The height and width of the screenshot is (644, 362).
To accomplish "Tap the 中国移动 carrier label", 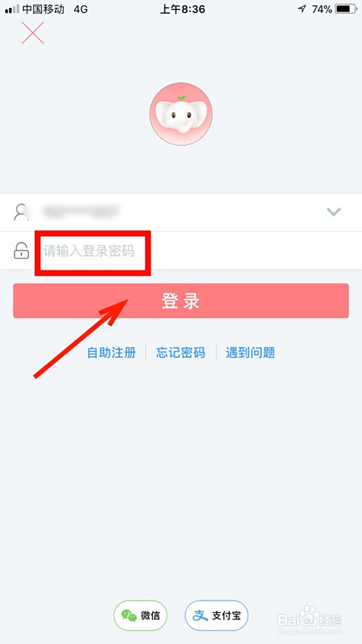I will (x=43, y=9).
